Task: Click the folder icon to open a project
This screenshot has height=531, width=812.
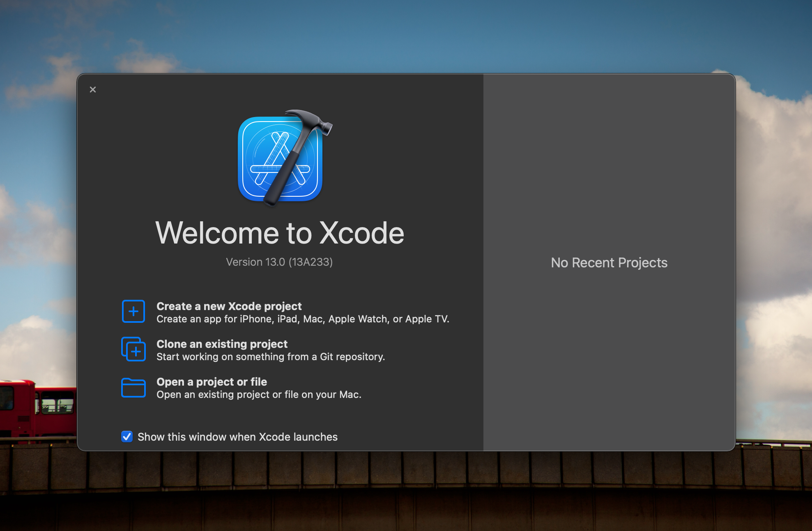Action: pos(133,387)
